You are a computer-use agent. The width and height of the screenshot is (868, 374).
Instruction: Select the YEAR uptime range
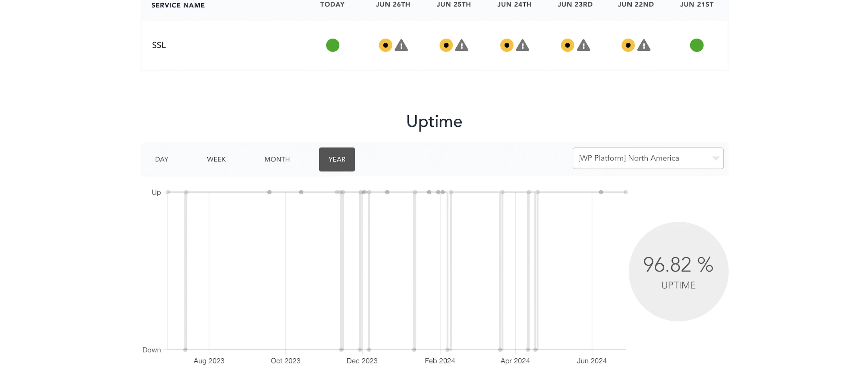(x=337, y=159)
